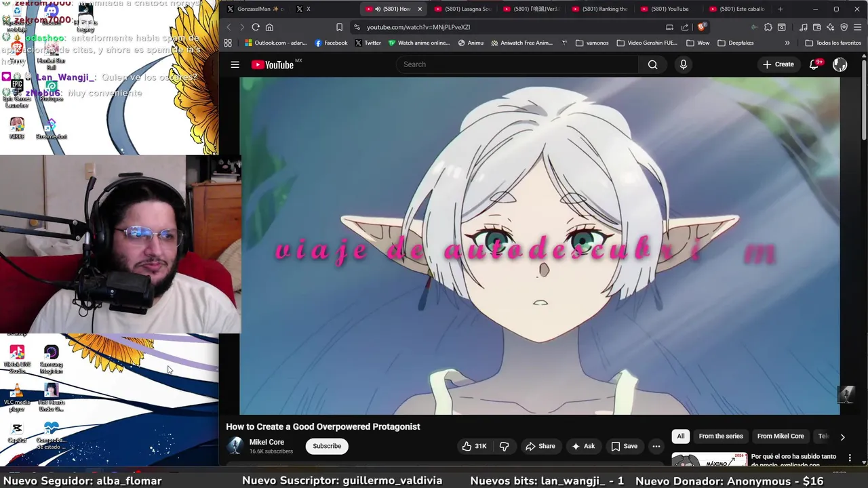Open a new browser tab
868x488 pixels.
[x=780, y=9]
